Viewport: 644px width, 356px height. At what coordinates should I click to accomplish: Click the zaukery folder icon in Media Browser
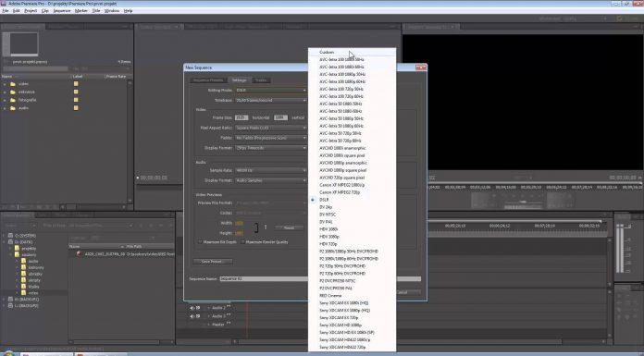[x=17, y=254]
